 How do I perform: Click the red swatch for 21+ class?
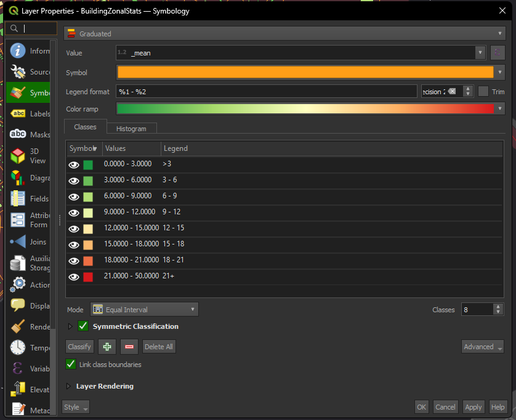[x=88, y=277]
